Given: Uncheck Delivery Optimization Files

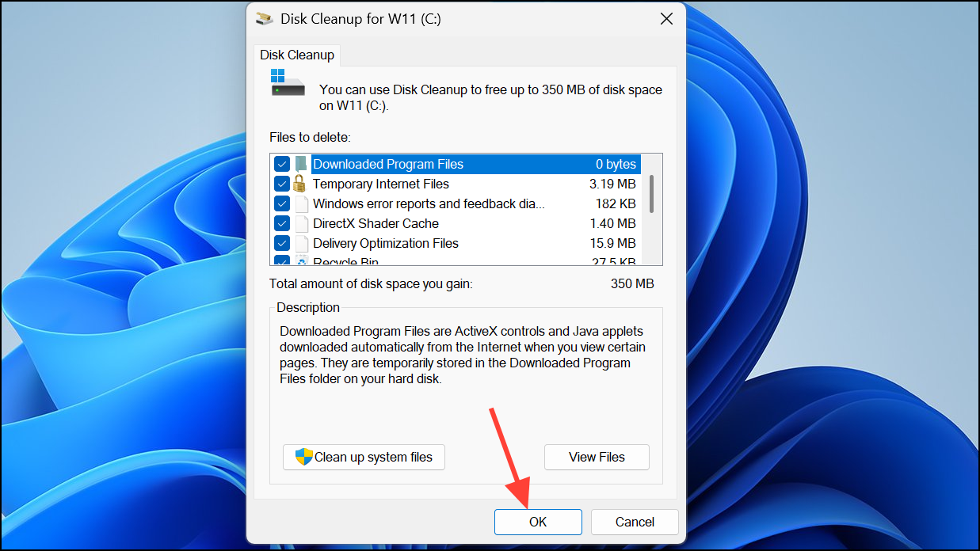Looking at the screenshot, I should tap(282, 243).
